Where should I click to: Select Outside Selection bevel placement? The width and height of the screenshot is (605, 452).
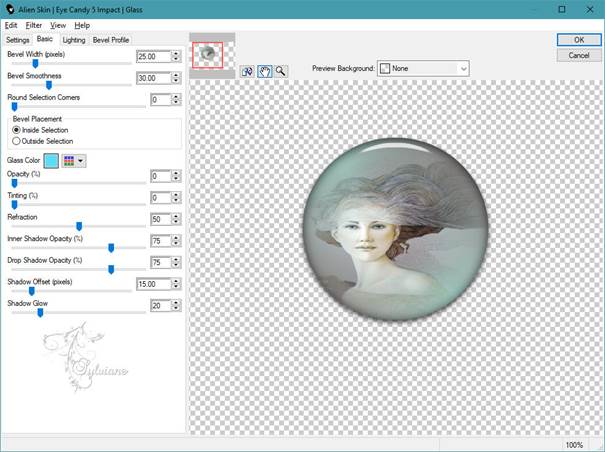pos(43,141)
